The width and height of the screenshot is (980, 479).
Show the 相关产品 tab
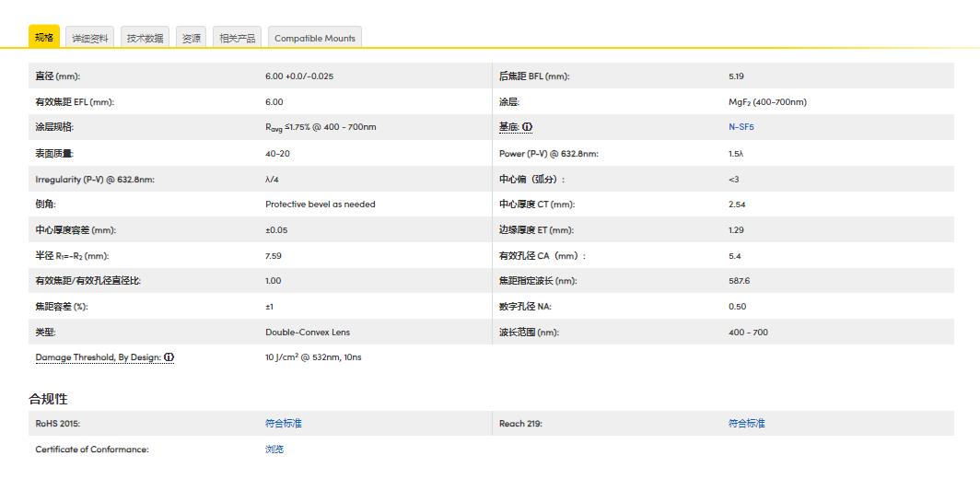point(238,38)
